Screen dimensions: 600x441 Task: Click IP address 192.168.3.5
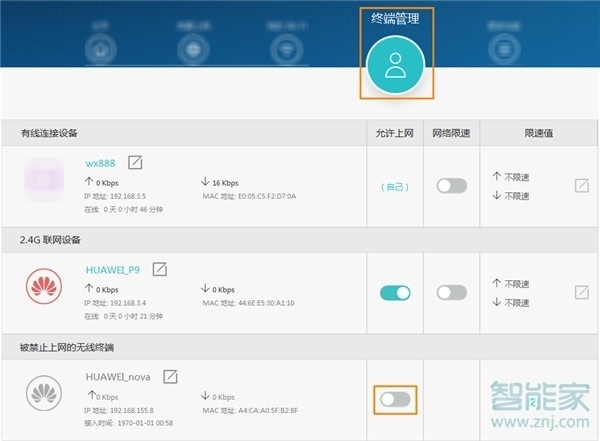pyautogui.click(x=128, y=196)
